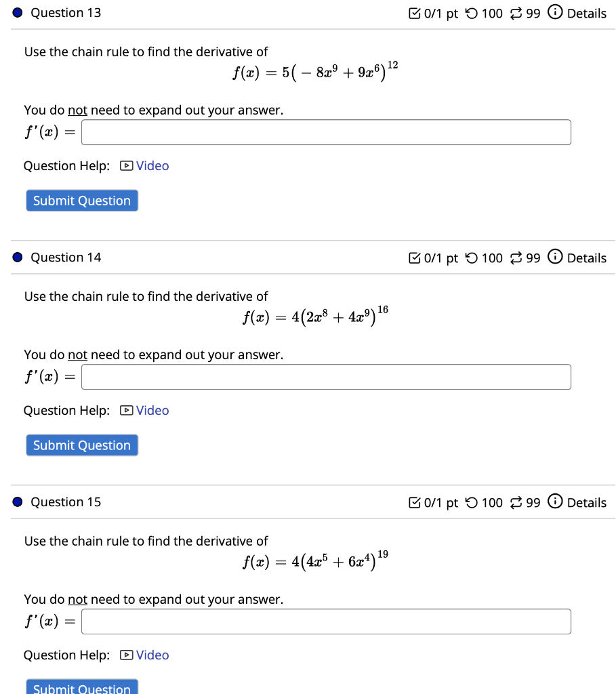Viewport: 616px width, 694px height.
Task: Open the Video link under Question 14
Action: [152, 410]
